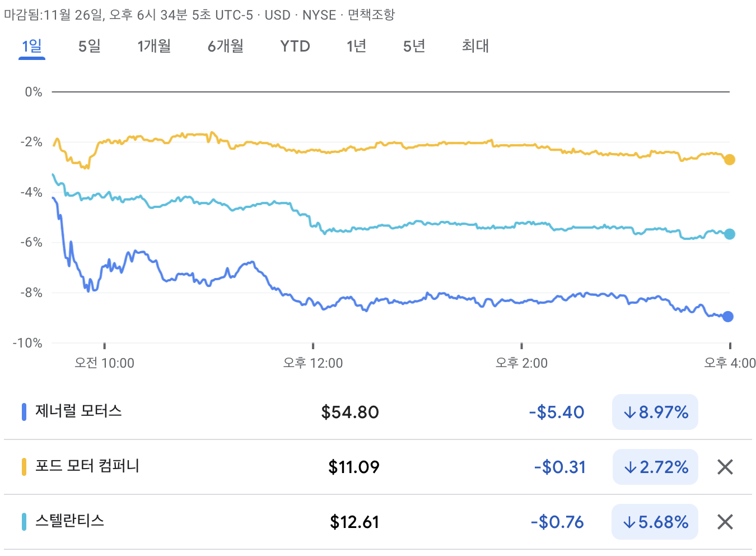Click the -$0.31 change amount
The width and height of the screenshot is (756, 556).
coord(560,467)
